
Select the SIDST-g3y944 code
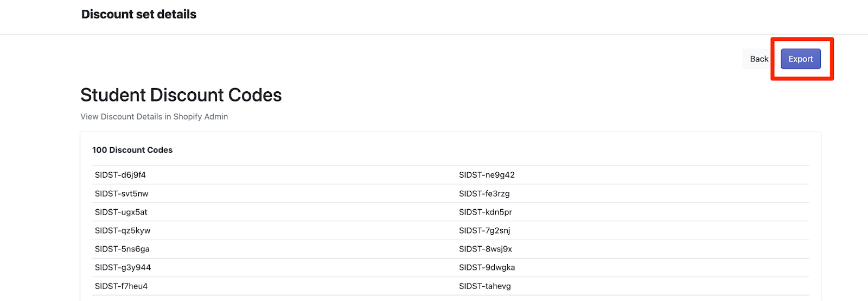tap(123, 267)
